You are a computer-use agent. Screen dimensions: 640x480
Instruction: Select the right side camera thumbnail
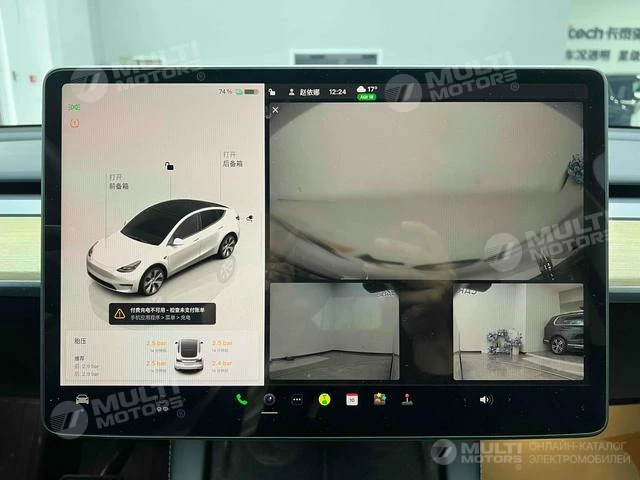[518, 331]
